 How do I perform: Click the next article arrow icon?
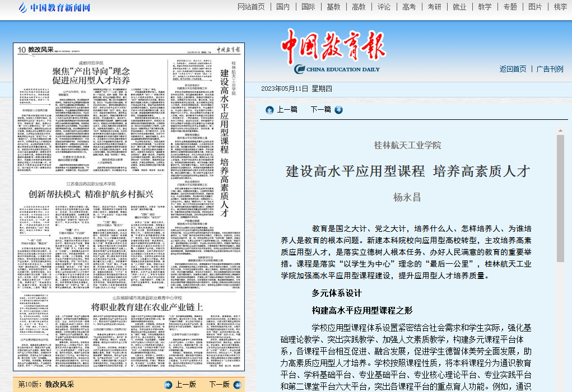coord(338,110)
